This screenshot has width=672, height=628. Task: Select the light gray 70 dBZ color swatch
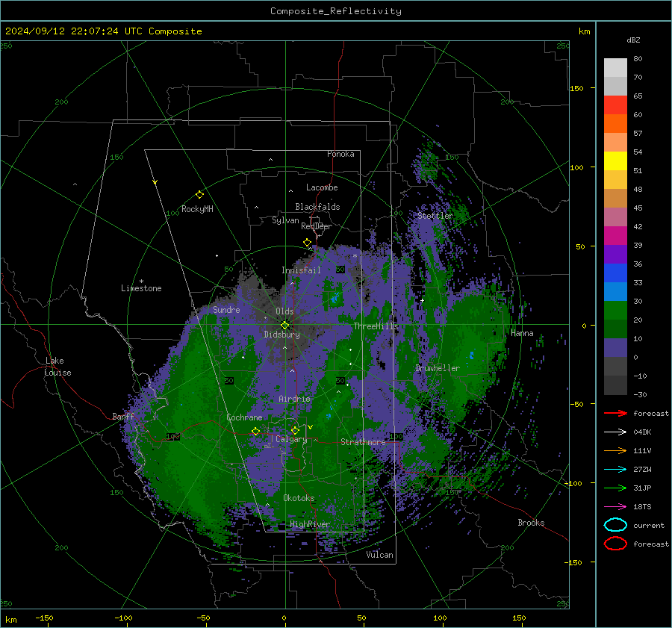click(x=615, y=86)
